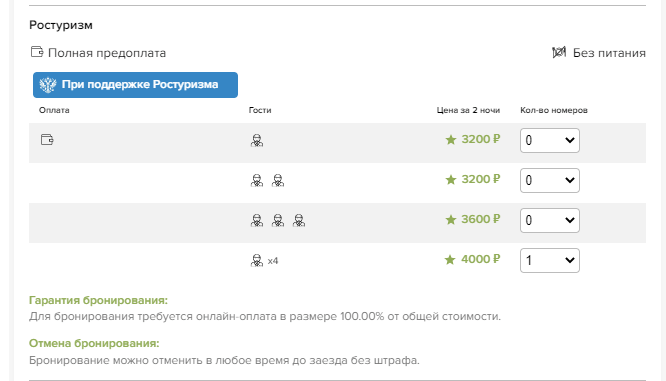Open room count dropdown showing value 1

pos(550,260)
